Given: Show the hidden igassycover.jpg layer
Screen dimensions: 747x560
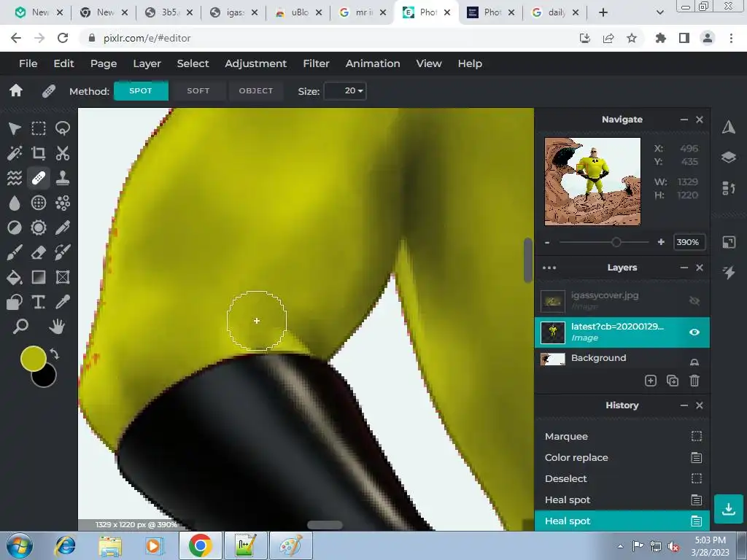Looking at the screenshot, I should click(x=694, y=300).
